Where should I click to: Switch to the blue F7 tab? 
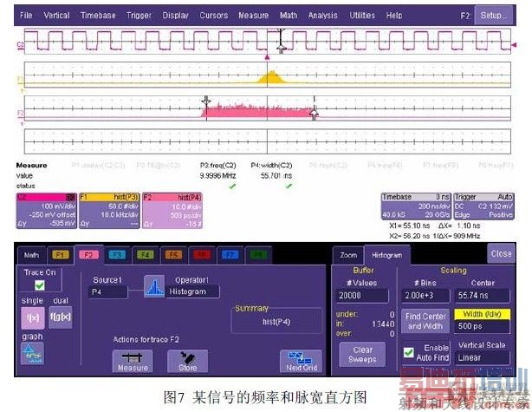click(230, 255)
